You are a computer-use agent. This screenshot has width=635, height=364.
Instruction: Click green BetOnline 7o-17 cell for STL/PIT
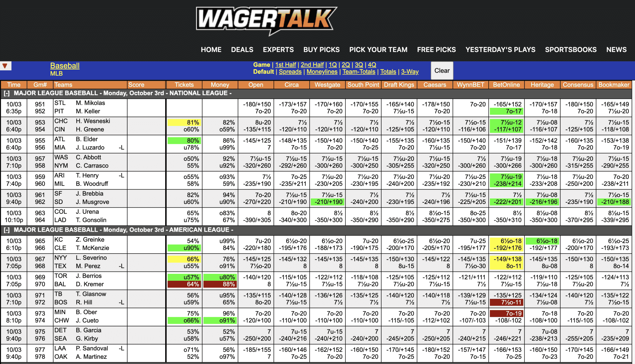pos(507,111)
